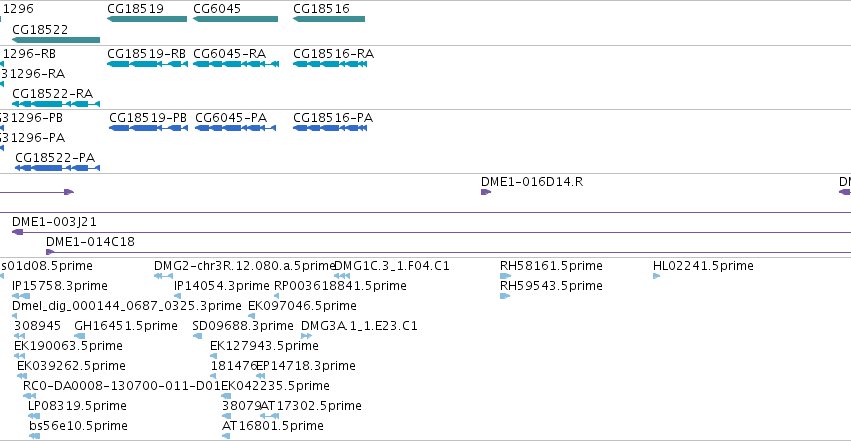Click transcript CG6045-RA exon structure
This screenshot has height=441, width=851.
[236, 64]
